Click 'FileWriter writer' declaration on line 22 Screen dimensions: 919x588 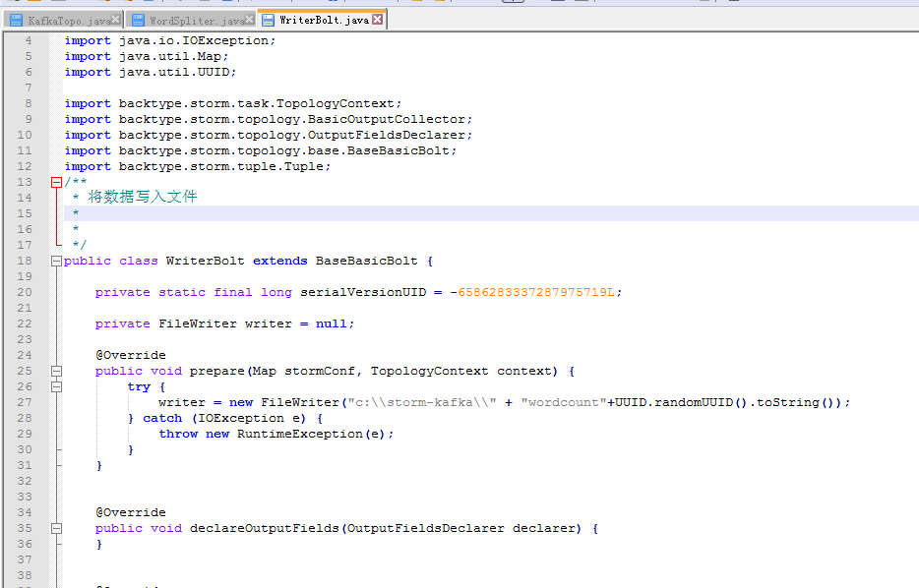[225, 323]
